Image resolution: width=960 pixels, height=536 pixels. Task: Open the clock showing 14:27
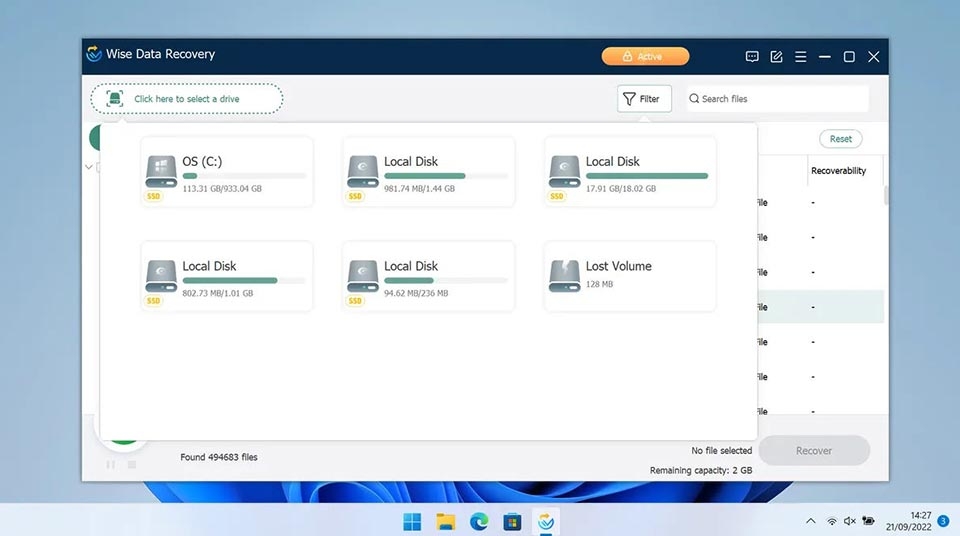point(909,521)
